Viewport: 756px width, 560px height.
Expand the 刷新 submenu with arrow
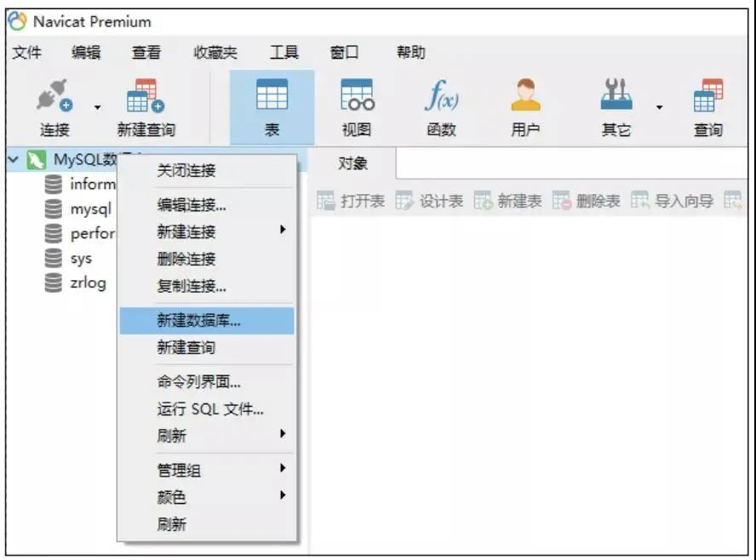coord(207,436)
